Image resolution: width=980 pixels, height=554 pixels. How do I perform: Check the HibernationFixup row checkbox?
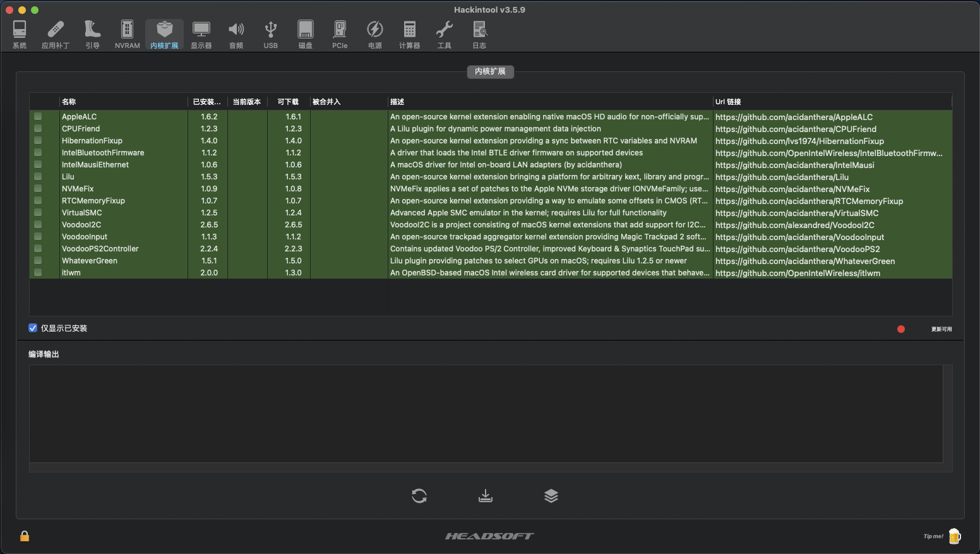tap(38, 140)
